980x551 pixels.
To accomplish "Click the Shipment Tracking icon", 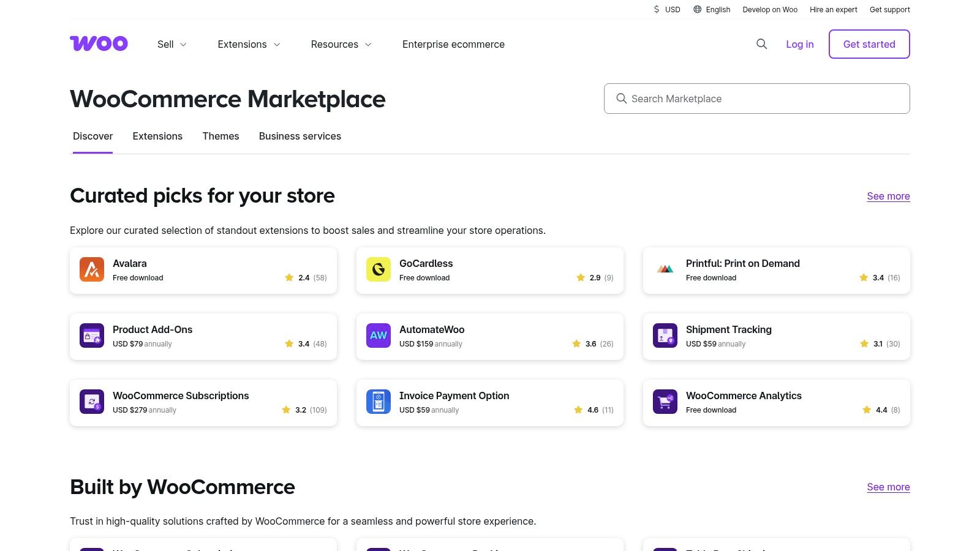I will pyautogui.click(x=665, y=335).
